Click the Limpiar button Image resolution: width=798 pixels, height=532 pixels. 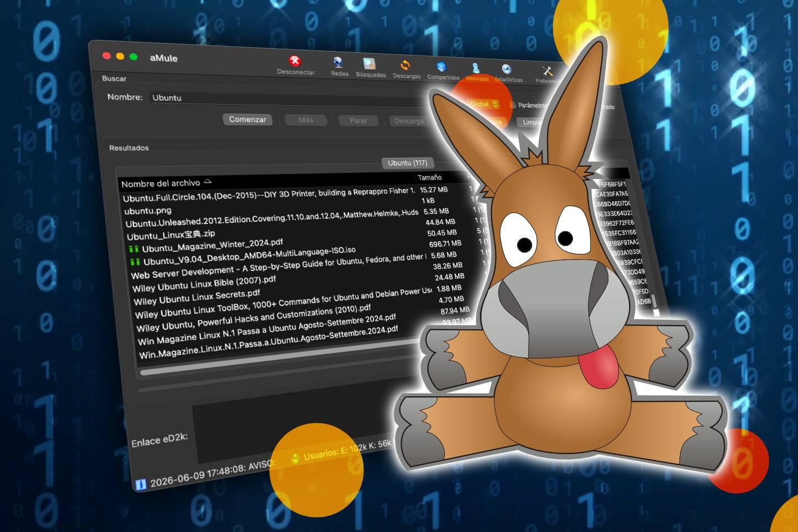531,122
